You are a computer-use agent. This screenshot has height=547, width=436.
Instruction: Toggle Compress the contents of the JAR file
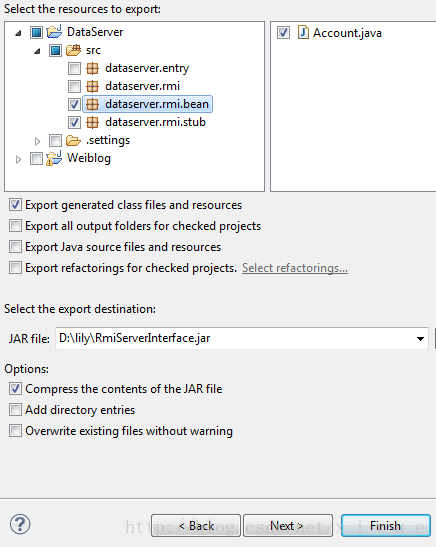[15, 389]
